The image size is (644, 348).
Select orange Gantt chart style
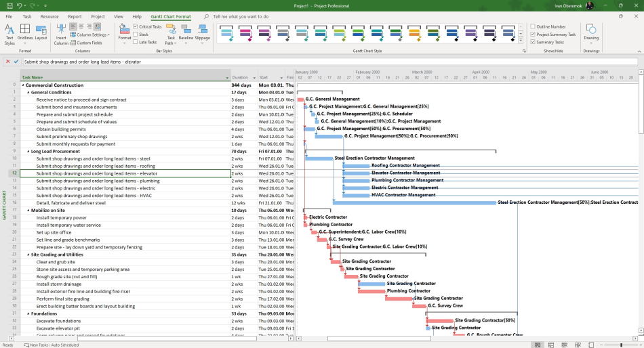point(414,34)
